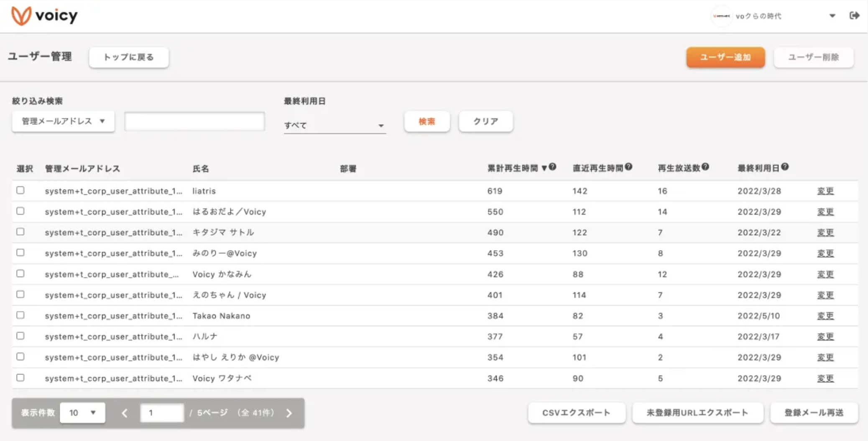The height and width of the screenshot is (441, 868).
Task: Click the 氏名 column header
Action: [201, 169]
